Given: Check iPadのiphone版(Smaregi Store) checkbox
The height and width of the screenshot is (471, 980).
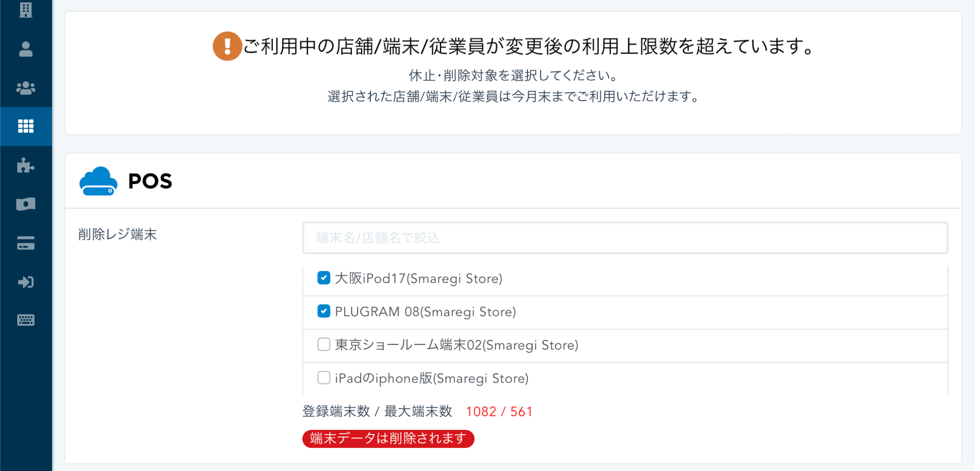Looking at the screenshot, I should click(x=324, y=378).
